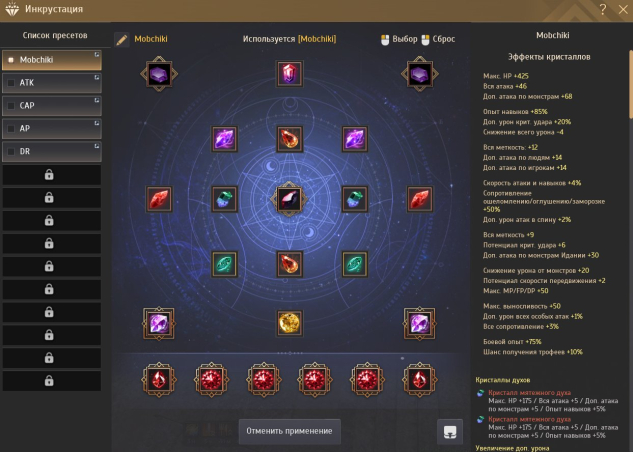633x452 pixels.
Task: Click the crystal effects panel scrollbar
Action: (630, 84)
